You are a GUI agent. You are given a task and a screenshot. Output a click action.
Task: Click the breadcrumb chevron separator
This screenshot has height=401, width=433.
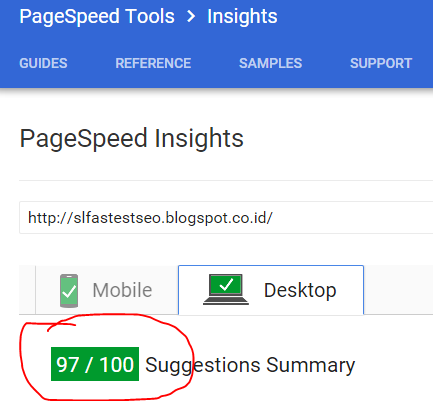191,16
